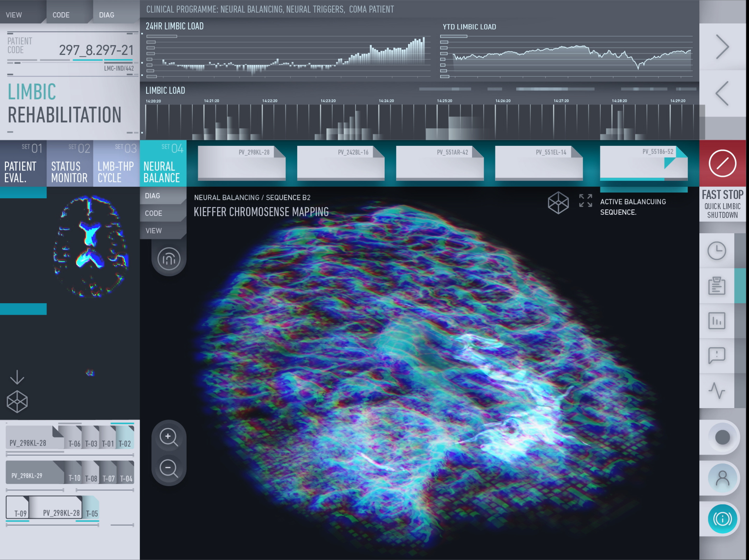Viewport: 749px width, 560px height.
Task: Zoom out of the brain mapping
Action: click(x=169, y=469)
